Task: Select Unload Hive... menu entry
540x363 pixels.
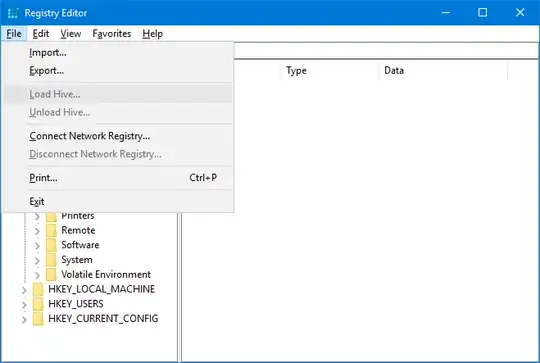Action: [x=118, y=112]
